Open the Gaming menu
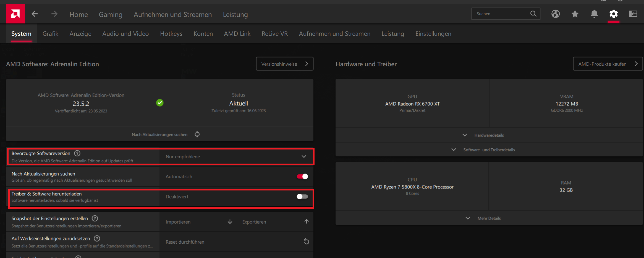Screen dimensions: 644x258 coord(111,14)
